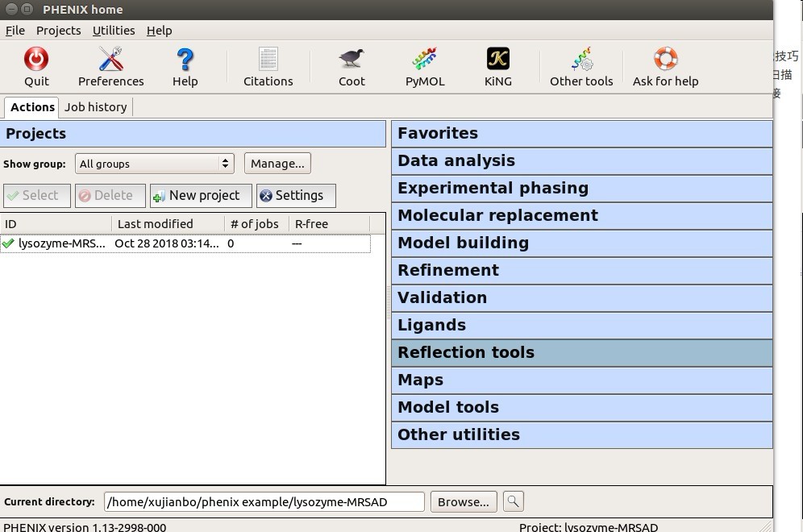Viewport: 803px width, 532px height.
Task: Open the Utilities menu
Action: click(x=114, y=31)
